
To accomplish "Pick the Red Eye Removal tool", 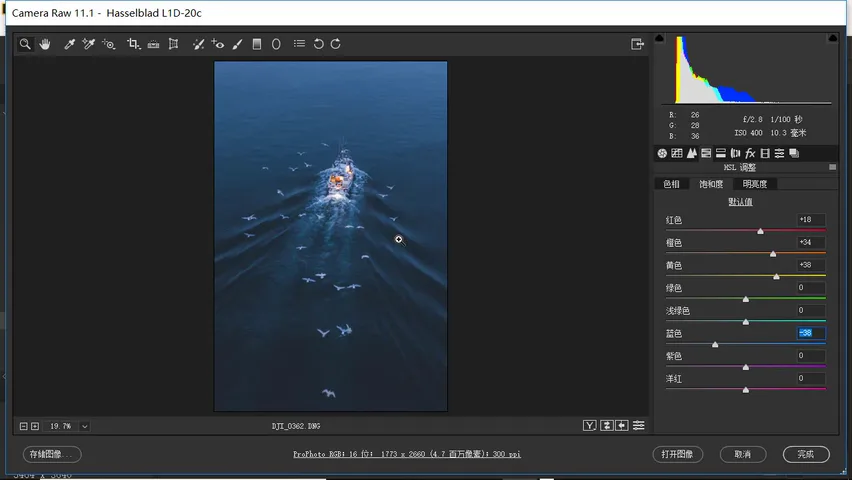I will (x=218, y=44).
